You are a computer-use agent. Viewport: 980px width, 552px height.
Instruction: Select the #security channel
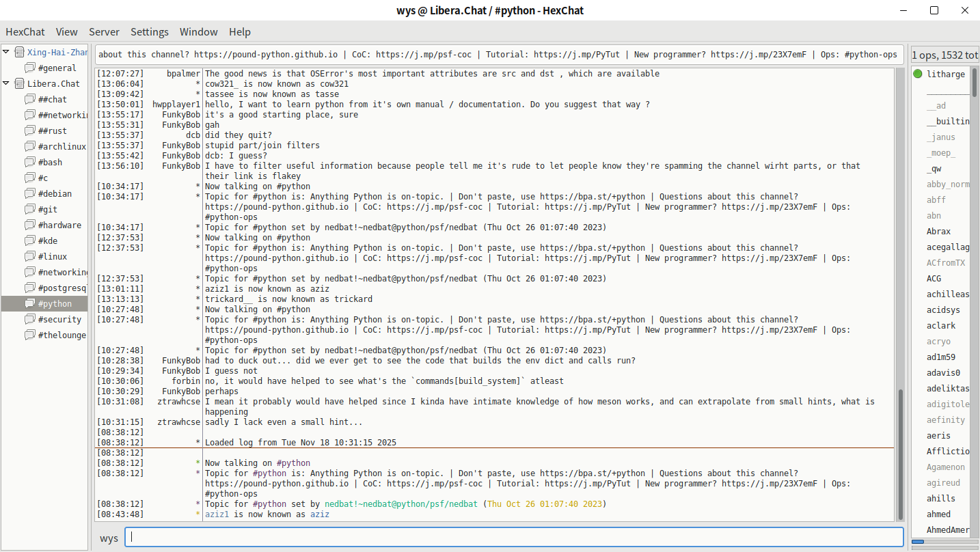pyautogui.click(x=59, y=319)
